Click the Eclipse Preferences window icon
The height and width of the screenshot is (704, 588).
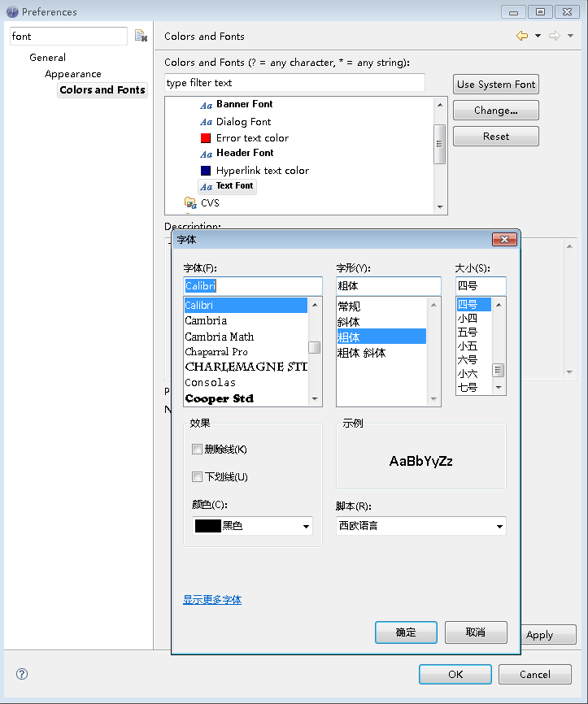(x=12, y=11)
